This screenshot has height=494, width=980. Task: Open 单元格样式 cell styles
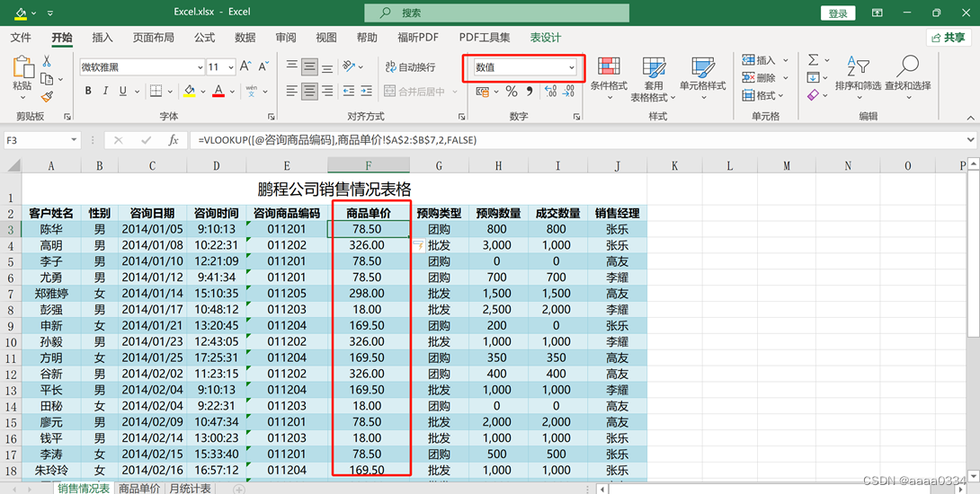coord(702,79)
